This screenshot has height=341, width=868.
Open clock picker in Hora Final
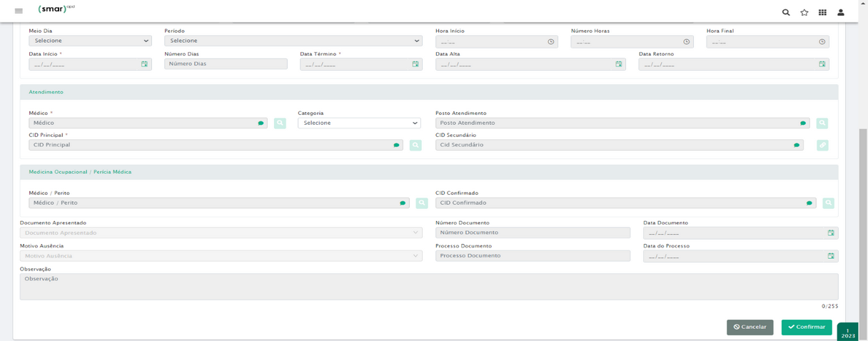tap(822, 41)
